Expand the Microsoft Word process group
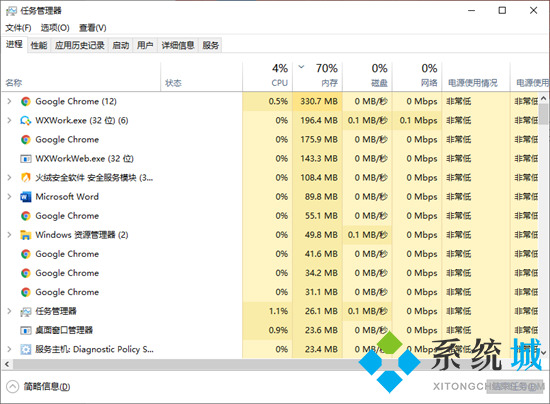The height and width of the screenshot is (404, 550). [9, 197]
